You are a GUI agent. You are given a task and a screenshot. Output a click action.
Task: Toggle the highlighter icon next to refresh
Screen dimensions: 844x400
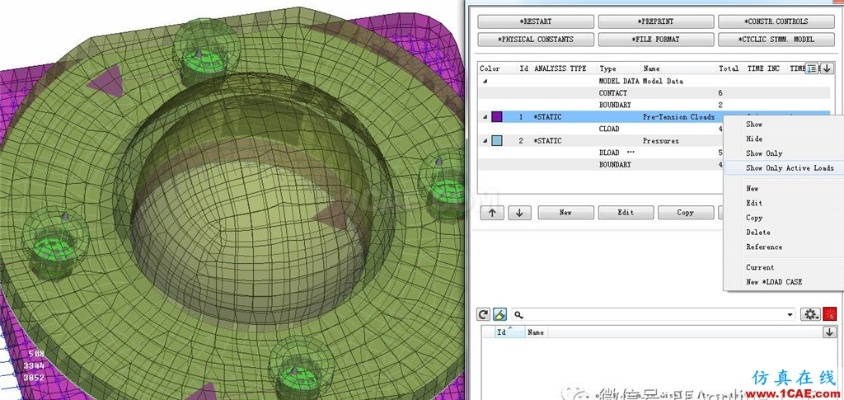[499, 314]
